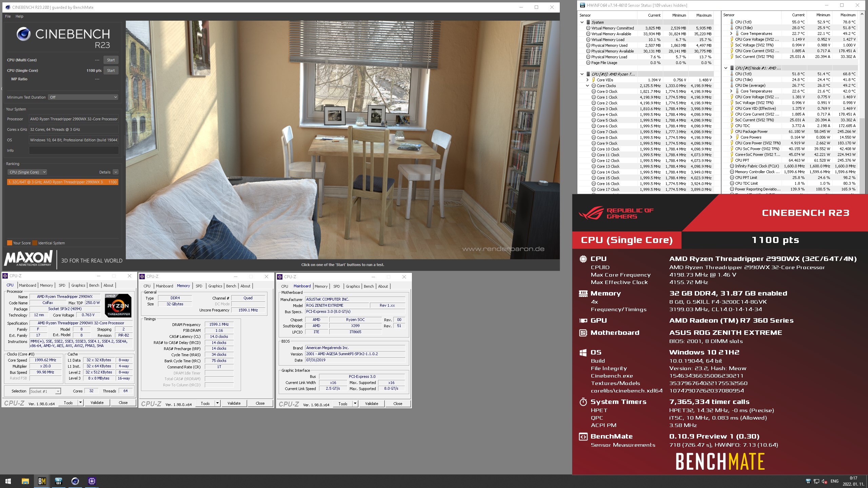Switch to Cinebench from the taskbar
Screen dimensions: 868x488
(x=75, y=481)
